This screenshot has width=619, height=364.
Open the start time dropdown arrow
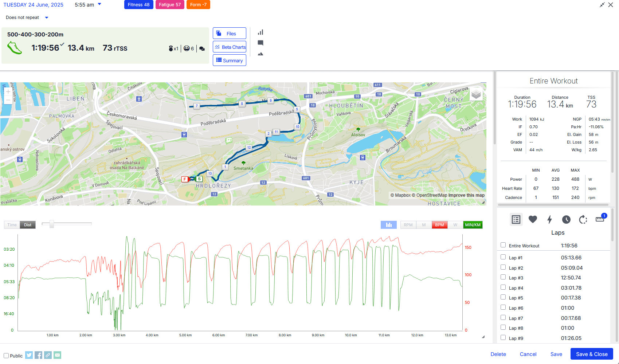[x=99, y=4]
